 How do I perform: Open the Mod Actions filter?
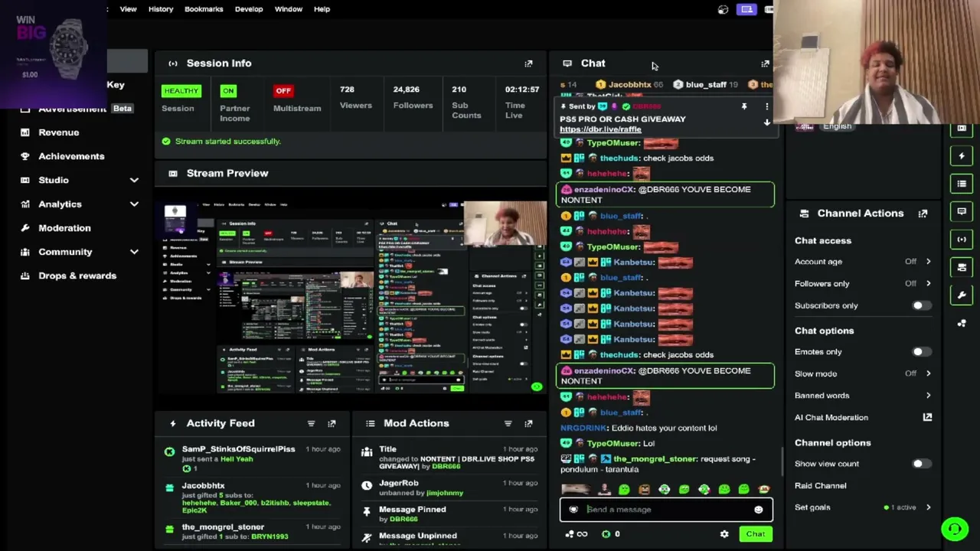click(x=508, y=423)
